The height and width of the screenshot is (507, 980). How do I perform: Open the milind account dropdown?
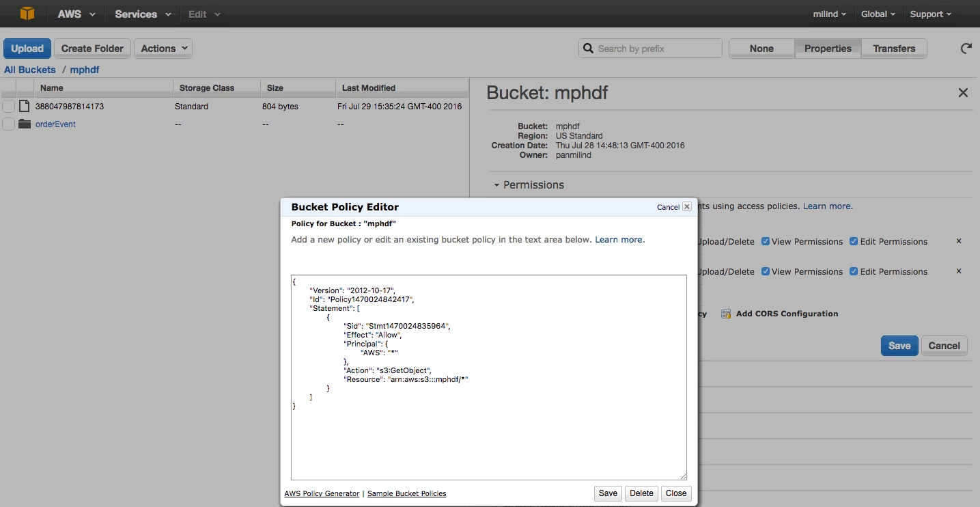(x=829, y=14)
